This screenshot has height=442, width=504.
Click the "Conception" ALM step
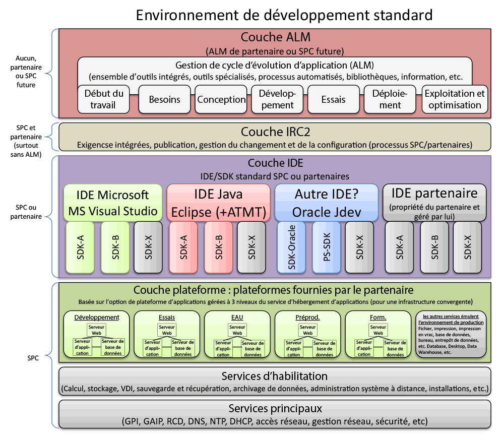[221, 99]
